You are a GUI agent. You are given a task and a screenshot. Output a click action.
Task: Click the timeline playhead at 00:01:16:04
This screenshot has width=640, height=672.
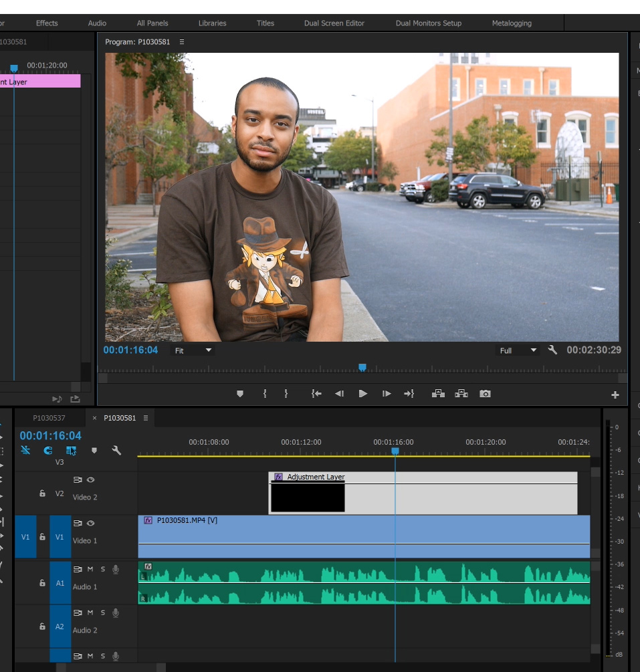pyautogui.click(x=395, y=451)
